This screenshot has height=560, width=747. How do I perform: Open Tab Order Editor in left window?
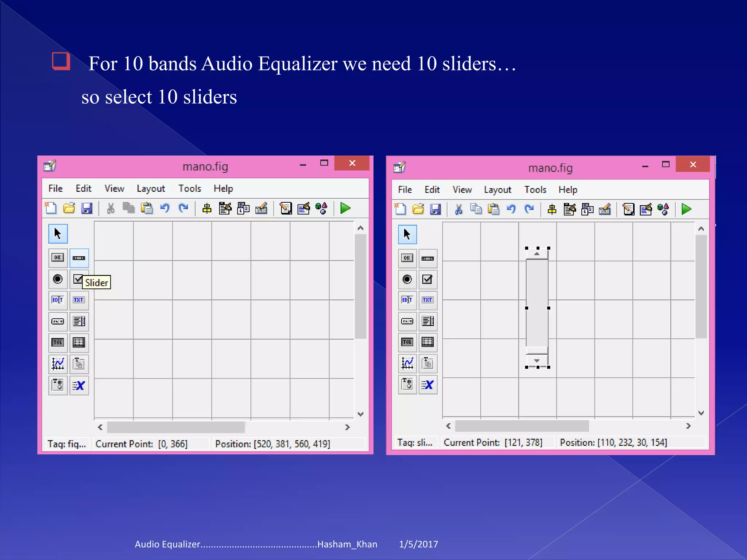click(243, 208)
